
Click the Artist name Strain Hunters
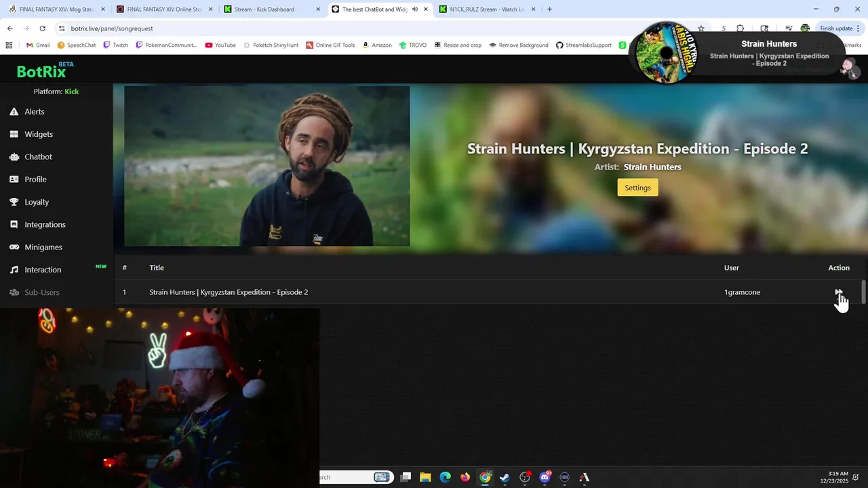pos(652,167)
